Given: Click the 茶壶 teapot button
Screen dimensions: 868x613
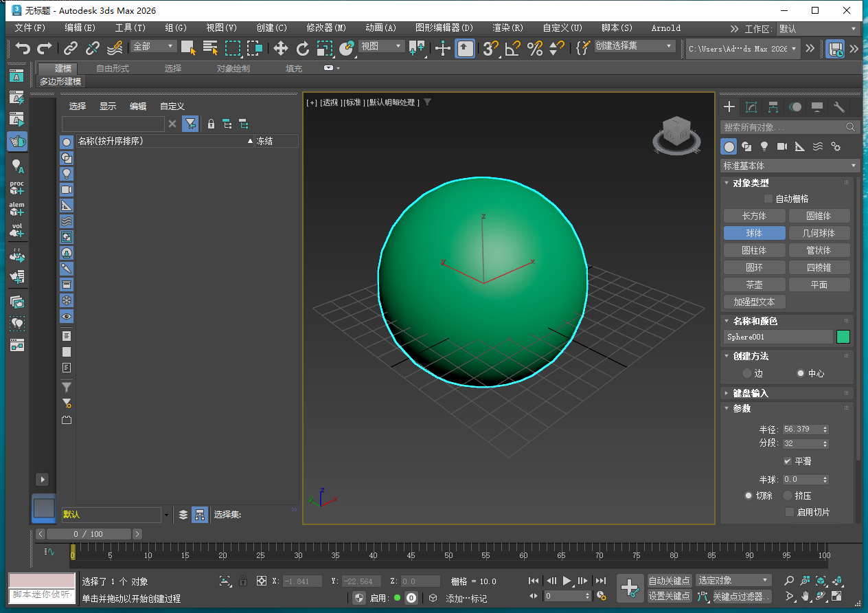Looking at the screenshot, I should (x=754, y=285).
